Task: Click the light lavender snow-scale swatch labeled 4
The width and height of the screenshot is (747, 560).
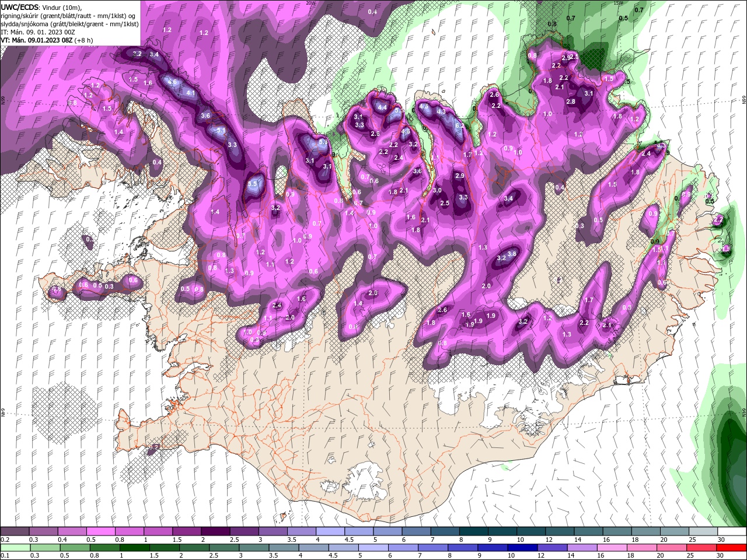Action: click(330, 531)
